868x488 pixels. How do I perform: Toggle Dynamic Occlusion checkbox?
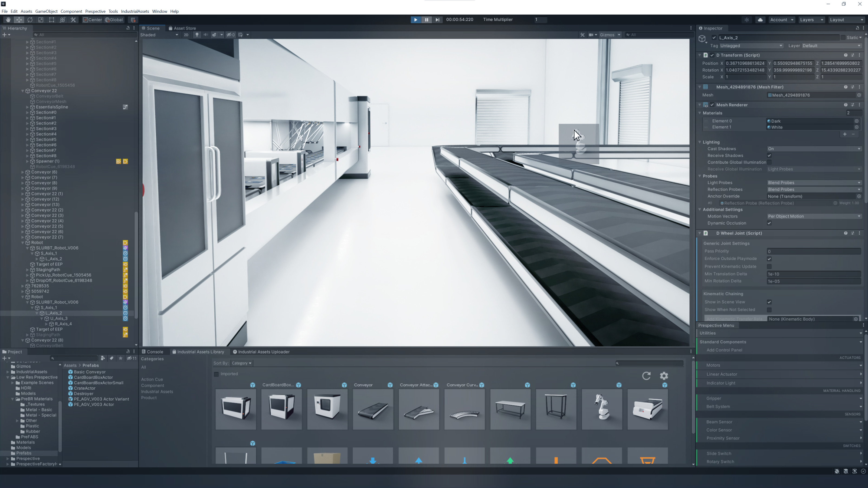pos(769,223)
